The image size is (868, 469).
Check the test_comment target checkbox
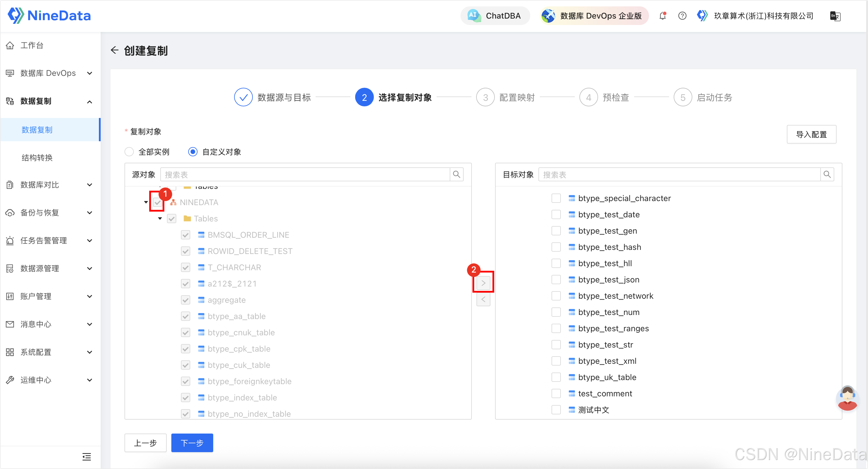coord(556,393)
